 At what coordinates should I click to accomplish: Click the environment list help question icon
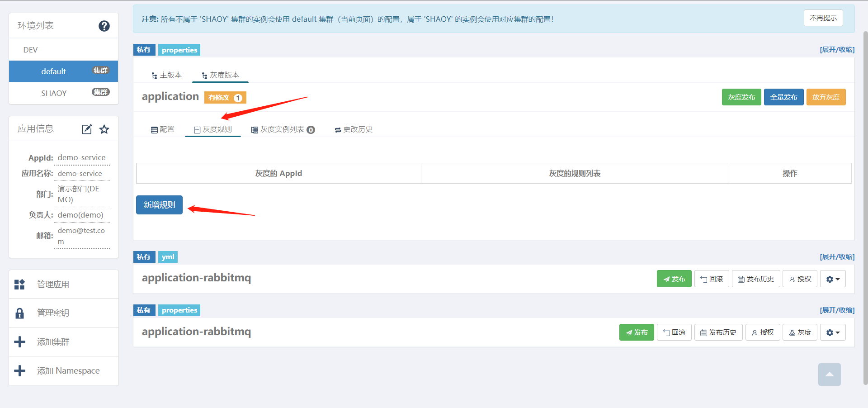(x=104, y=26)
